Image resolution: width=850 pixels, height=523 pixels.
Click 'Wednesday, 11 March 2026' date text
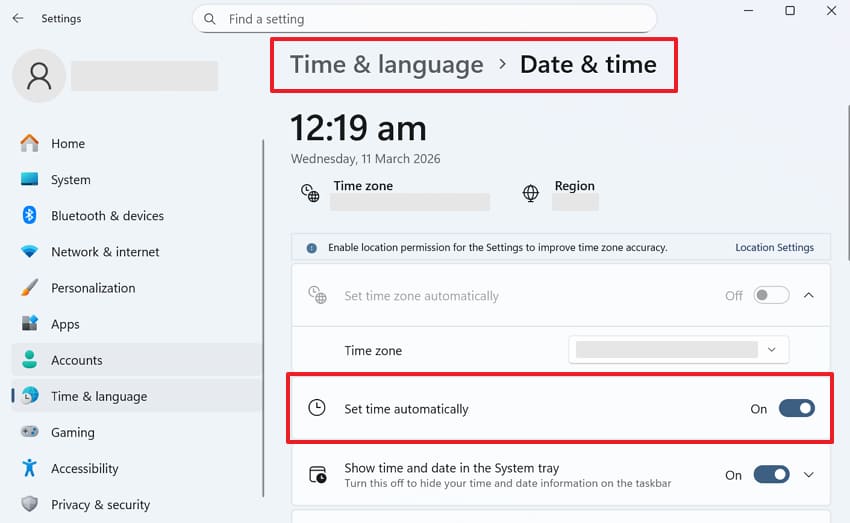pos(365,159)
